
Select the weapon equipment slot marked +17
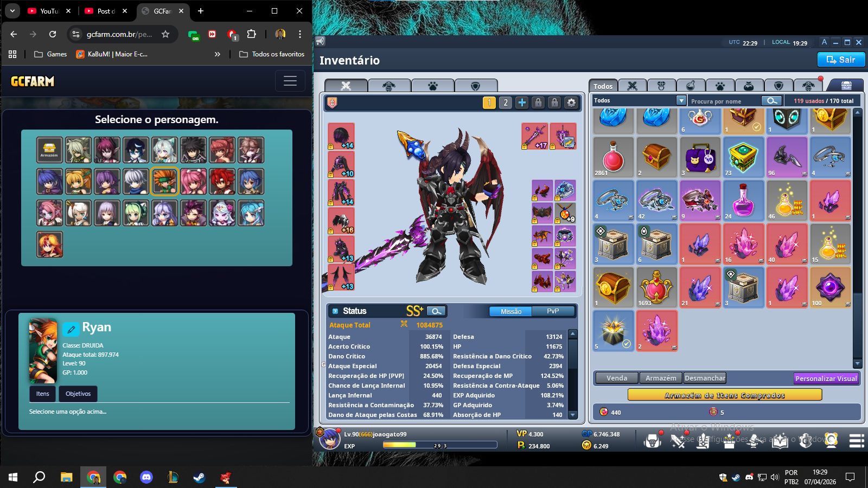tap(535, 136)
